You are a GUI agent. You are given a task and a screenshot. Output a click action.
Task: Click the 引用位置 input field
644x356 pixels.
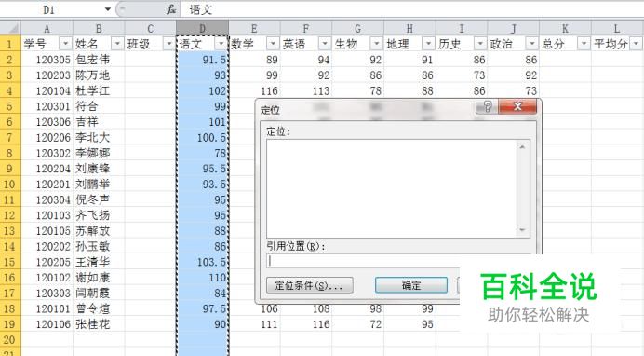pos(398,261)
